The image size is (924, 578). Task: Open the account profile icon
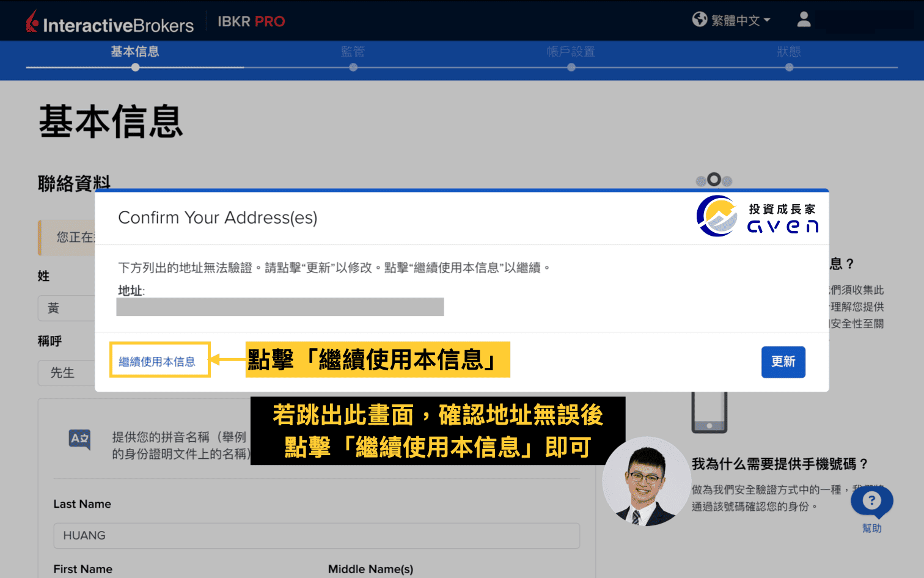click(804, 19)
